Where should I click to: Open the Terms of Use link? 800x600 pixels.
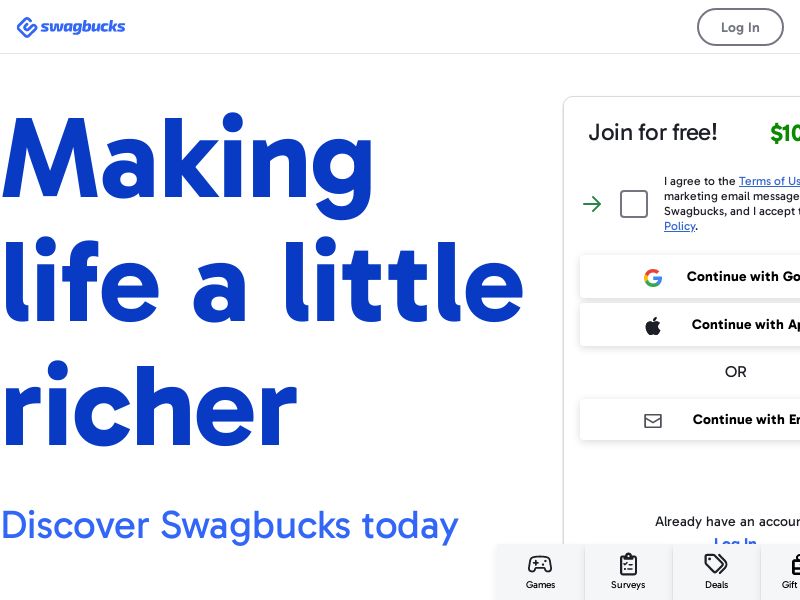(x=769, y=181)
